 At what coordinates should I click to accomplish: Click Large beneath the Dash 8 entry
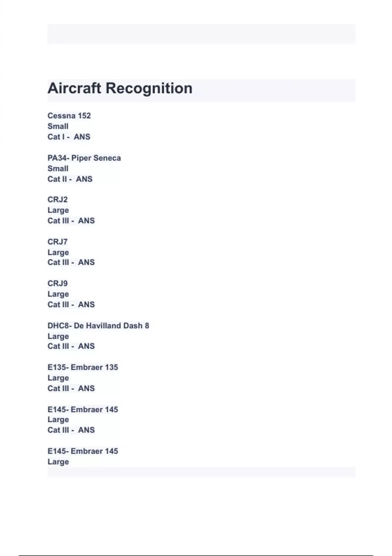point(58,336)
